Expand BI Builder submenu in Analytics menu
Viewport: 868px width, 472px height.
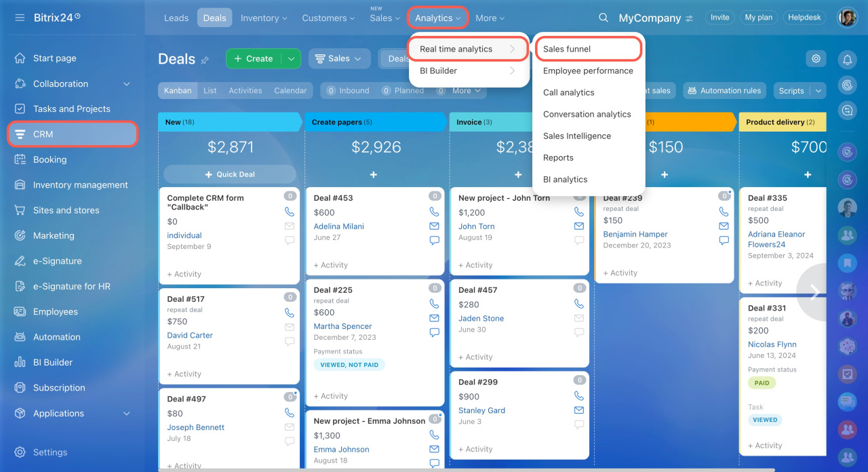click(x=469, y=71)
